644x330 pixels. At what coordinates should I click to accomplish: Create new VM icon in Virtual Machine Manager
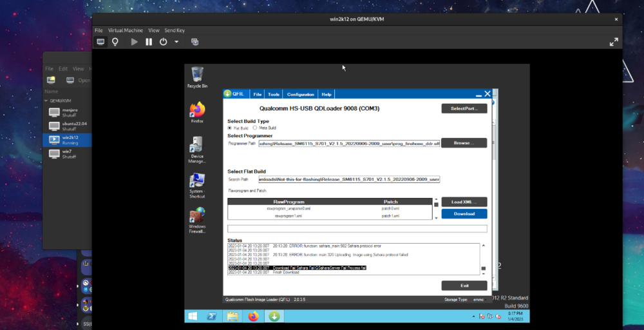[51, 80]
